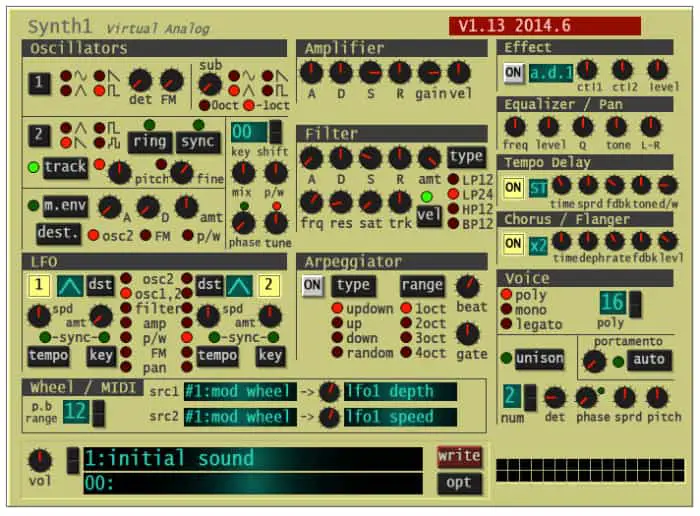Click the unison button
The image size is (700, 516).
click(x=539, y=358)
